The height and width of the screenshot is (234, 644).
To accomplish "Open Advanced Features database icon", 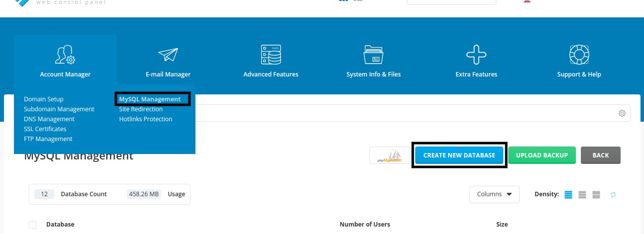I will 271,55.
